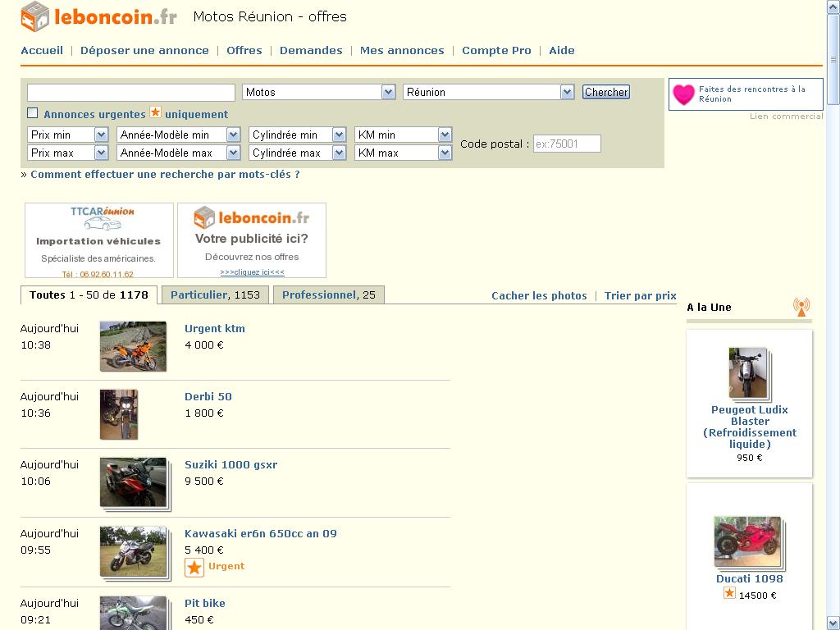The image size is (840, 630).
Task: Click the Suziki 1000 gsxr photo thumbnail
Action: click(x=135, y=484)
